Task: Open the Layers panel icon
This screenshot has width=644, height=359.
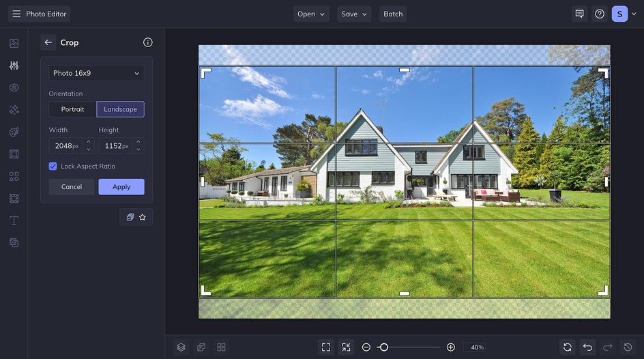Action: (x=181, y=347)
